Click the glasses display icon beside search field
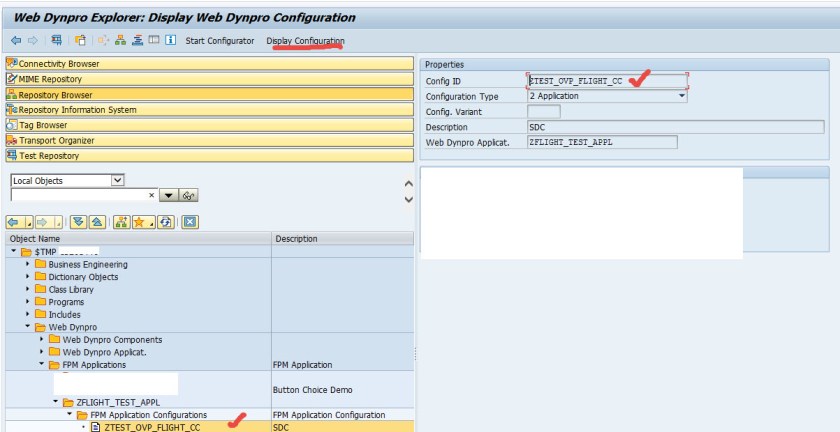840x432 pixels. [188, 196]
